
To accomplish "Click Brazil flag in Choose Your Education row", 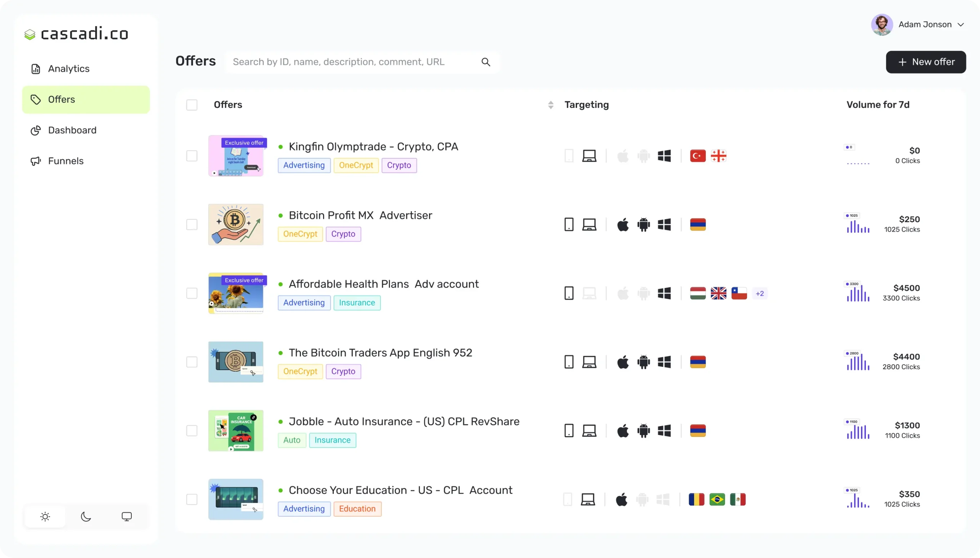I will tap(717, 499).
